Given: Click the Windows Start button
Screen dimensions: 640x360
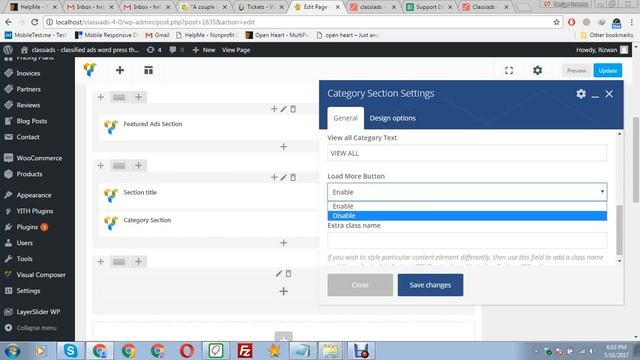Looking at the screenshot, I should pyautogui.click(x=12, y=351).
